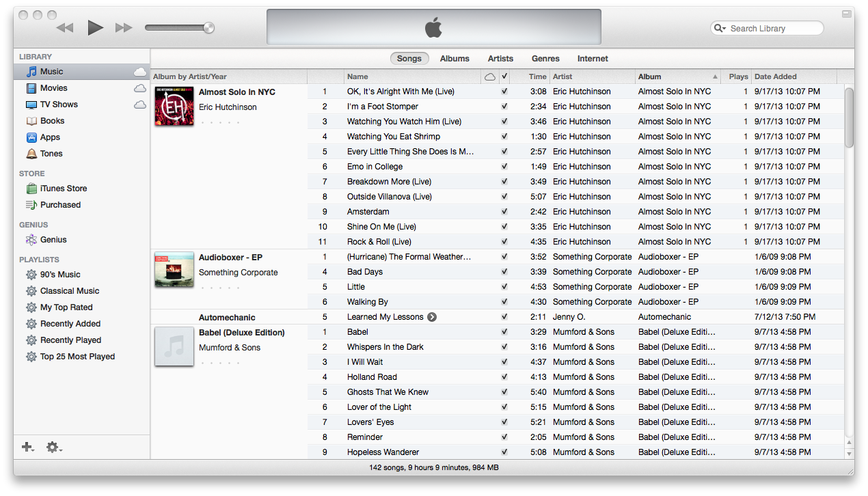Switch to the Songs view tab
868x496 pixels.
coord(409,59)
